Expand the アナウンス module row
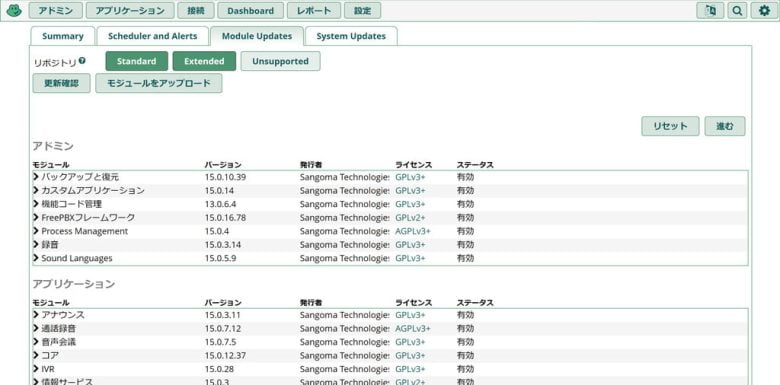Image resolution: width=780 pixels, height=385 pixels. pyautogui.click(x=390, y=315)
